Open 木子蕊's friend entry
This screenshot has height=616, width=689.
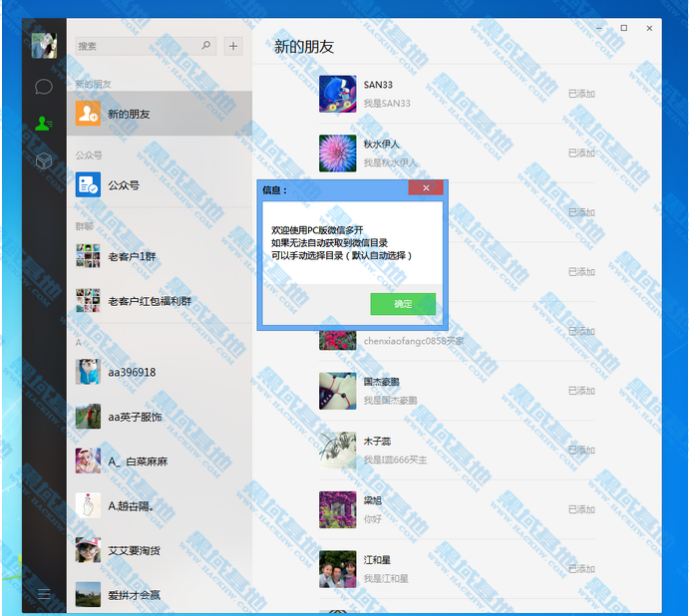457,450
